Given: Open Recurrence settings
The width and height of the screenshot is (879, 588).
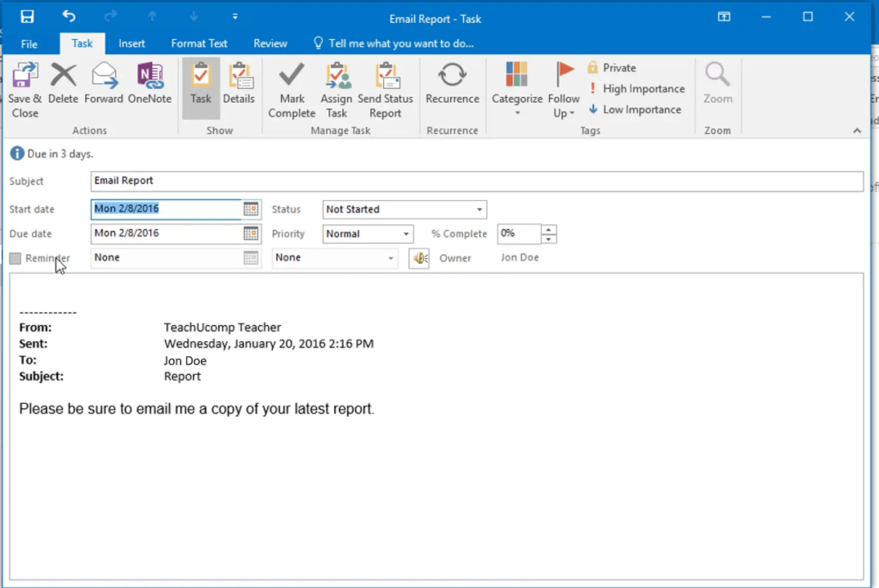Looking at the screenshot, I should click(x=453, y=83).
